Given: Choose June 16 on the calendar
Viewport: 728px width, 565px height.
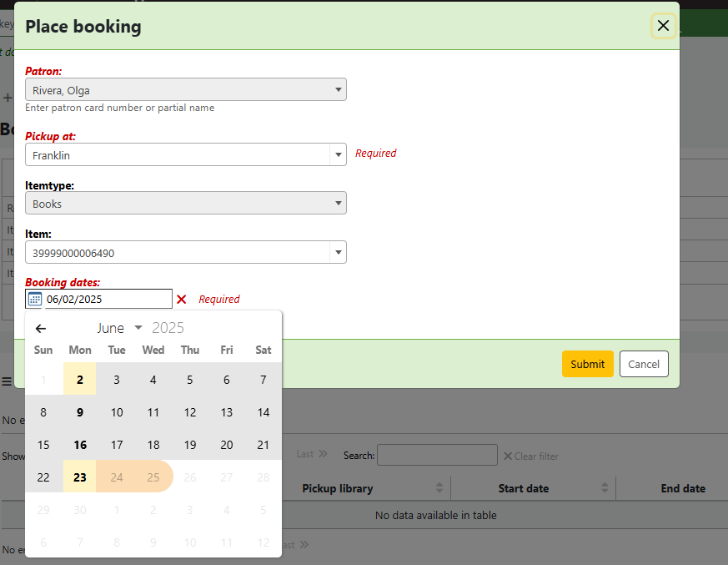Looking at the screenshot, I should [80, 445].
